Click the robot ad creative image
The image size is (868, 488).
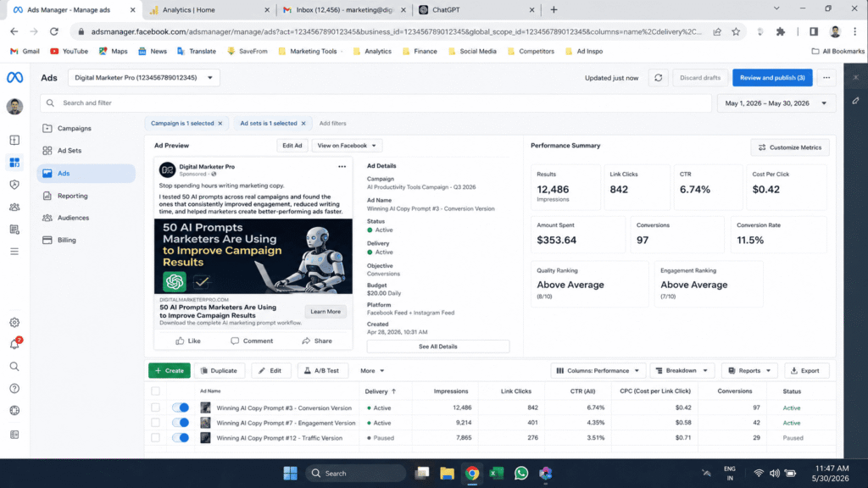point(253,256)
